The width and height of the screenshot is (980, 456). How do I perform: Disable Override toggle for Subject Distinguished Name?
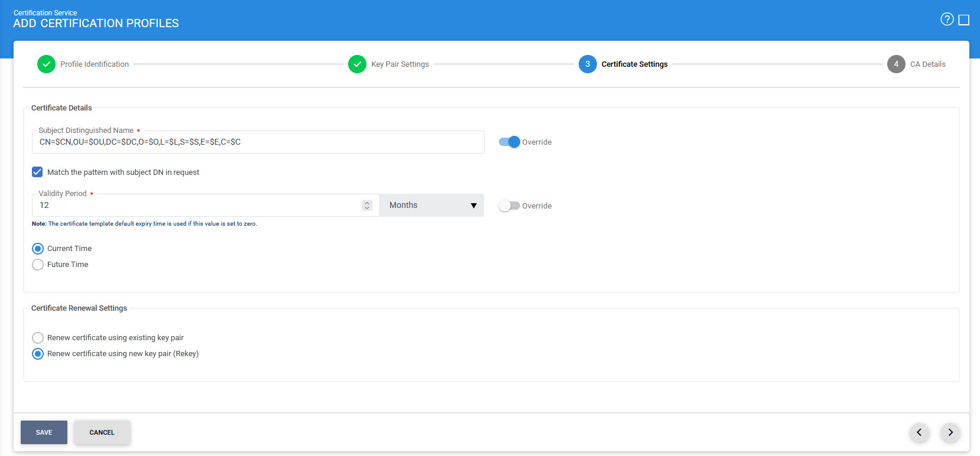click(x=509, y=142)
